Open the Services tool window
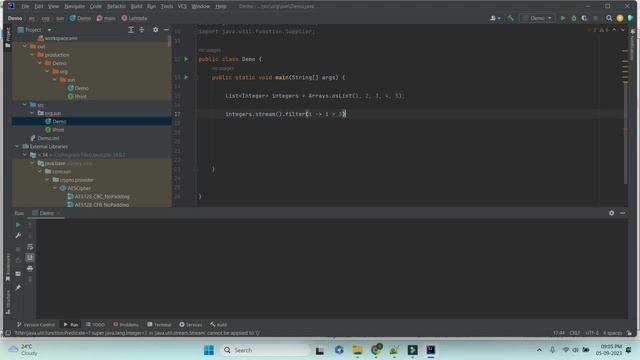640x360 pixels. [191, 325]
